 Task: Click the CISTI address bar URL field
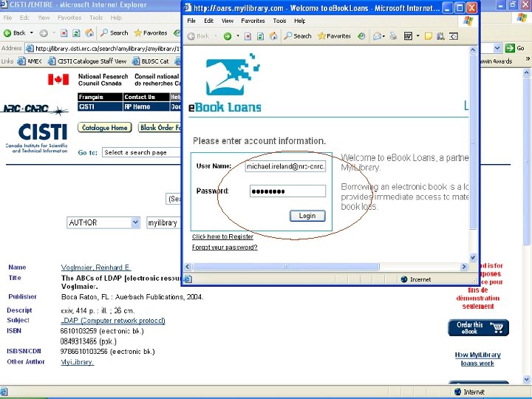click(x=103, y=48)
